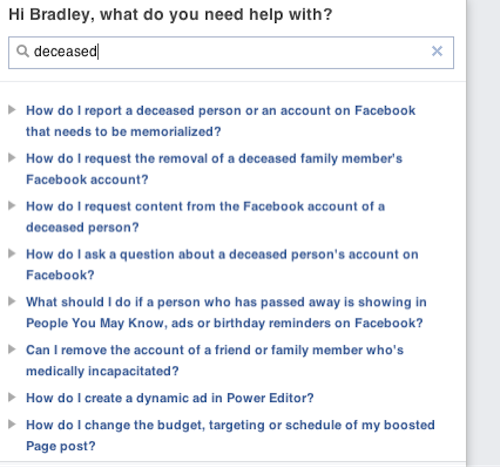
Task: Open 'ask a question about a deceased person's account' link
Action: coord(222,265)
